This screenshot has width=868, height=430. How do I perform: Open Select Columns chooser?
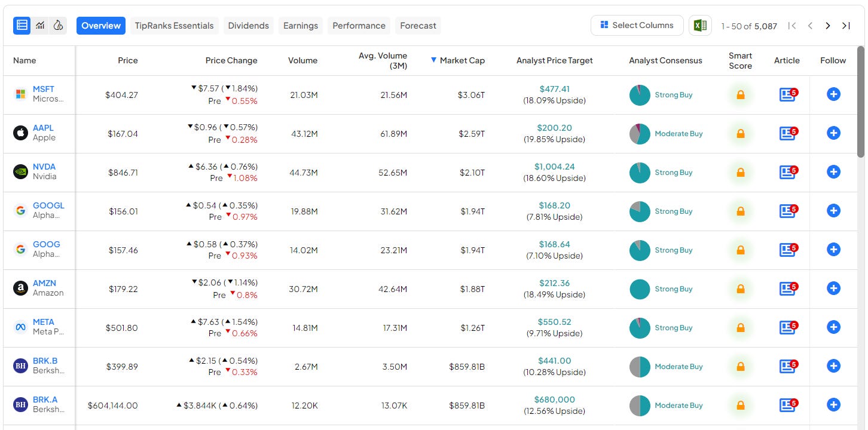point(637,25)
